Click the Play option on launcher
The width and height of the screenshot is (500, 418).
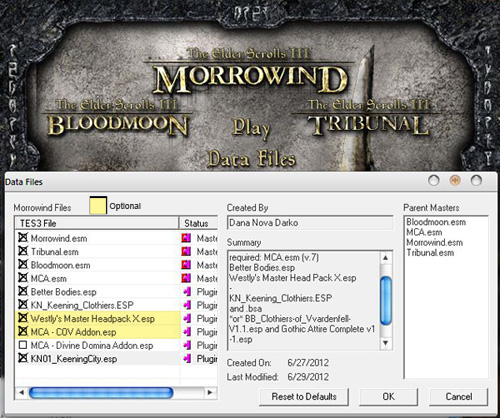(251, 129)
